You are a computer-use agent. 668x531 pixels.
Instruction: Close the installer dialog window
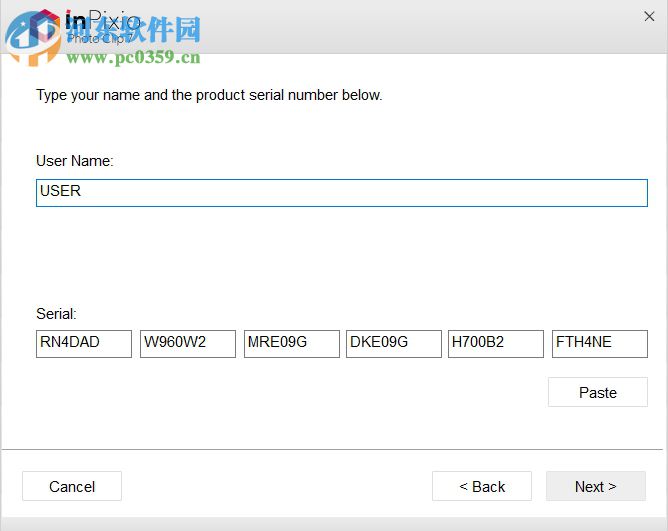[x=649, y=17]
